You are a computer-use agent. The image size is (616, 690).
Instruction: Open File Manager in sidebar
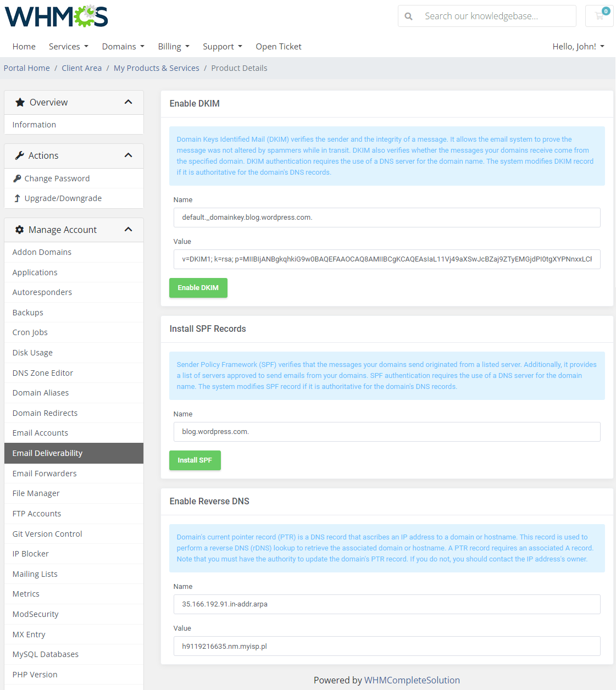(74, 493)
